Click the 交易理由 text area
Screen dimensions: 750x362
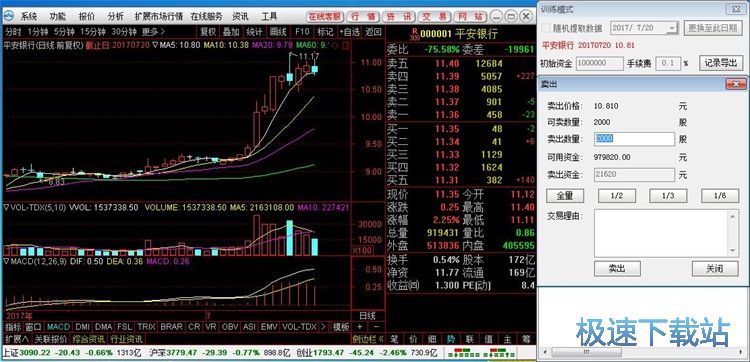point(662,233)
